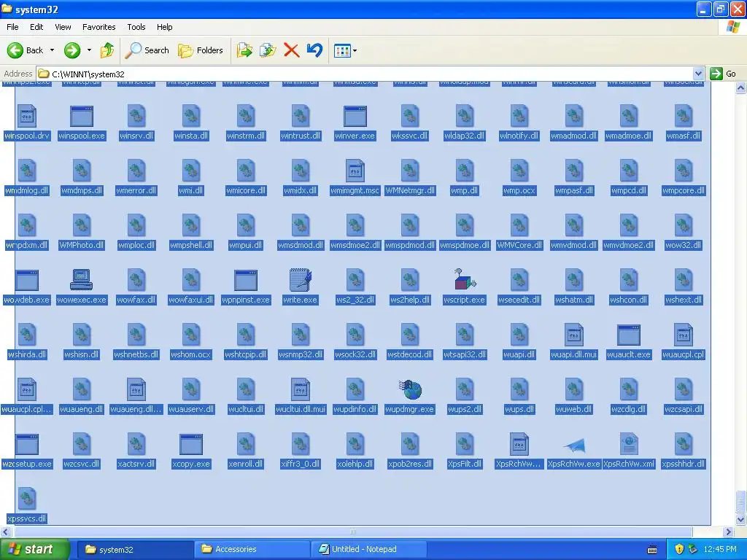This screenshot has height=560, width=747.
Task: Open the View menu
Action: tap(63, 27)
